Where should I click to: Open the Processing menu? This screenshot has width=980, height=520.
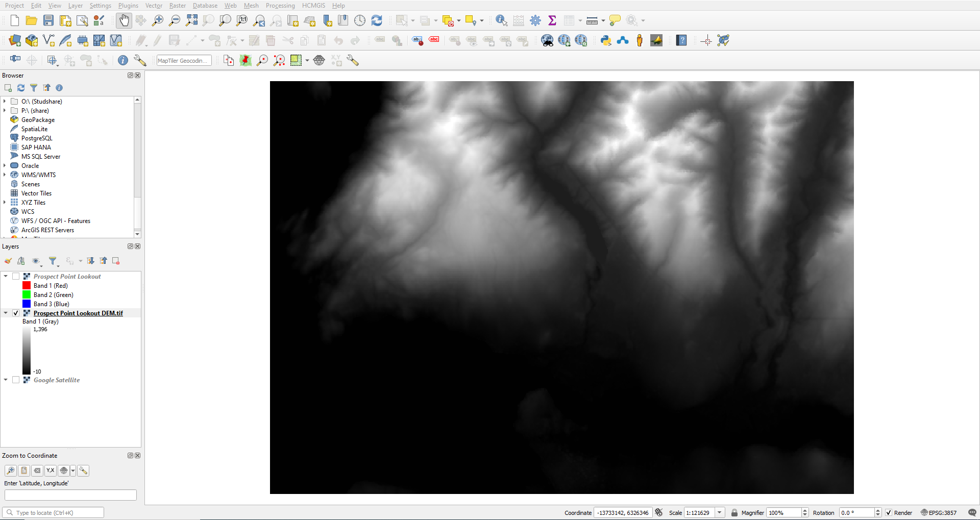280,6
